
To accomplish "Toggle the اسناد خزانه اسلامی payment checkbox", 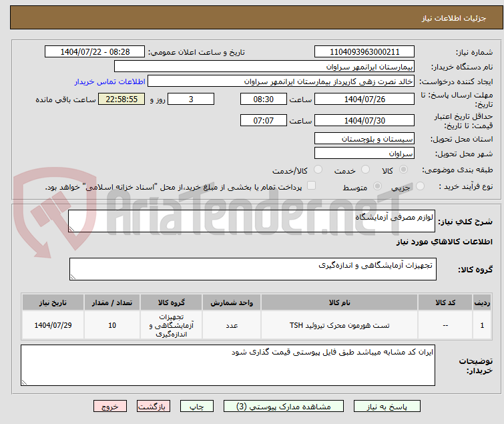I will click(x=311, y=185).
